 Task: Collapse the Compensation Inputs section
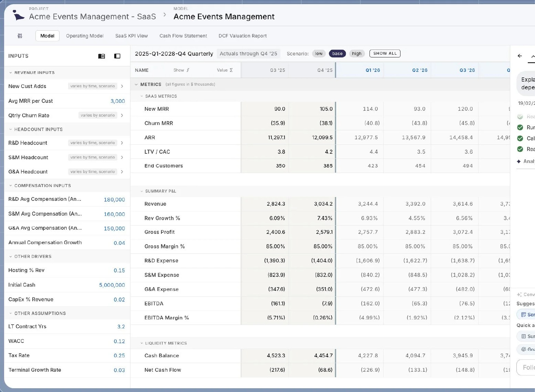tap(11, 186)
